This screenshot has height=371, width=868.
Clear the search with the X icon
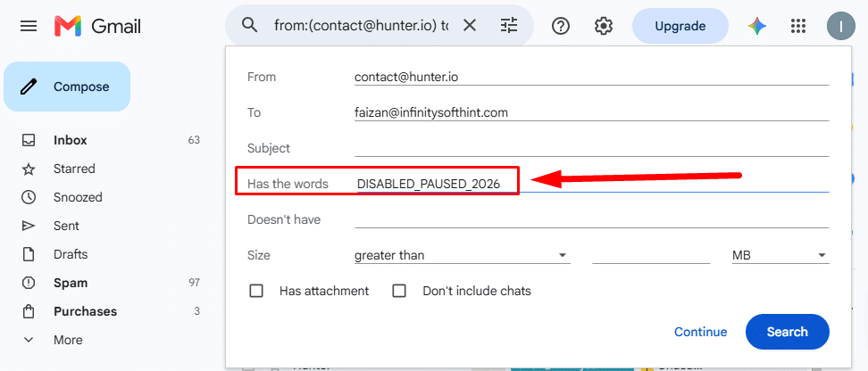point(470,26)
